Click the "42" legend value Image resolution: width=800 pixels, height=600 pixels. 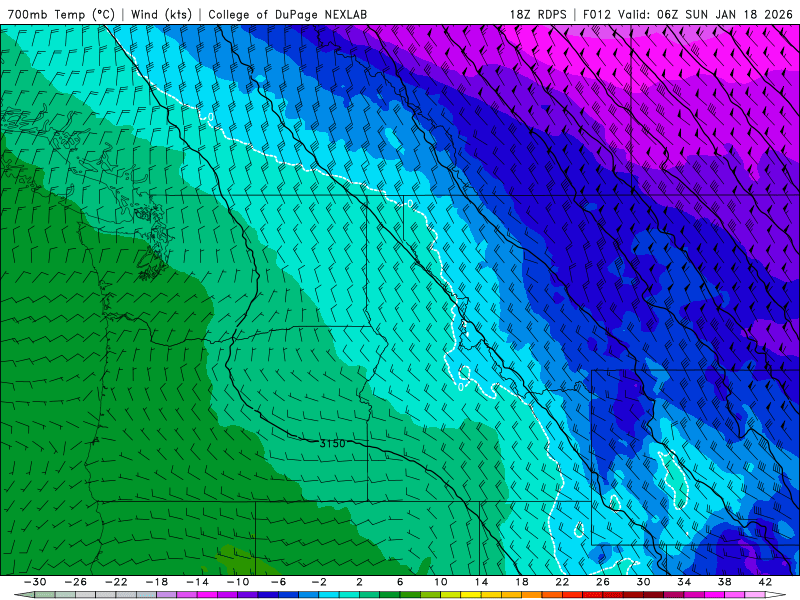pos(765,582)
